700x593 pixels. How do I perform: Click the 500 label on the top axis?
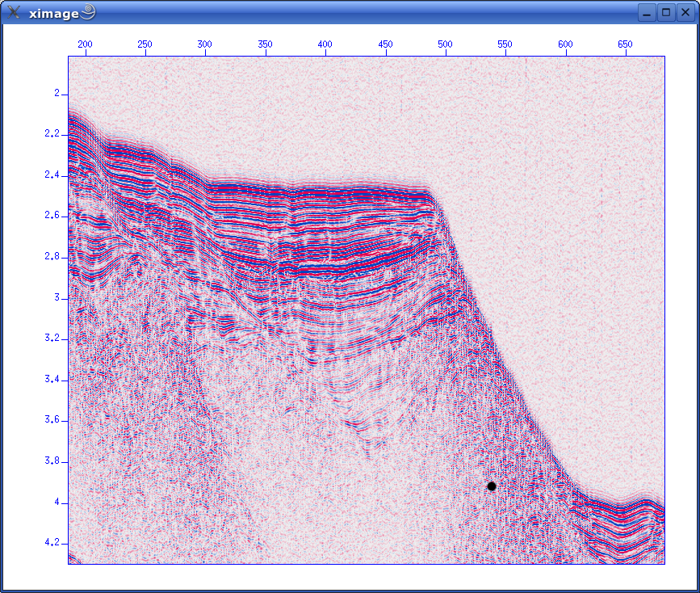pos(446,44)
